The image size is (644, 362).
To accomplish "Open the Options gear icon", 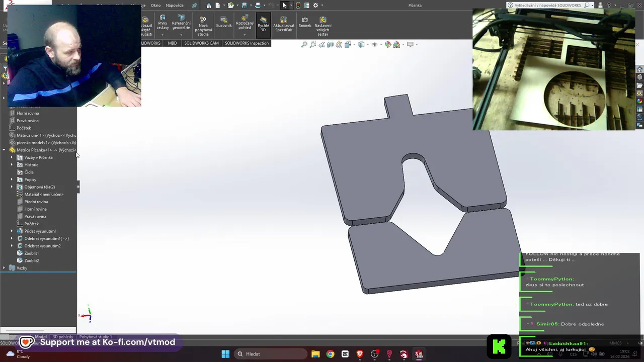I will pyautogui.click(x=315, y=6).
